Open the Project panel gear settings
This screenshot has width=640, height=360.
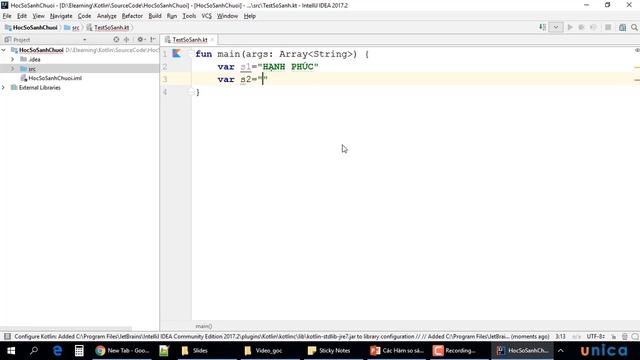tap(141, 40)
